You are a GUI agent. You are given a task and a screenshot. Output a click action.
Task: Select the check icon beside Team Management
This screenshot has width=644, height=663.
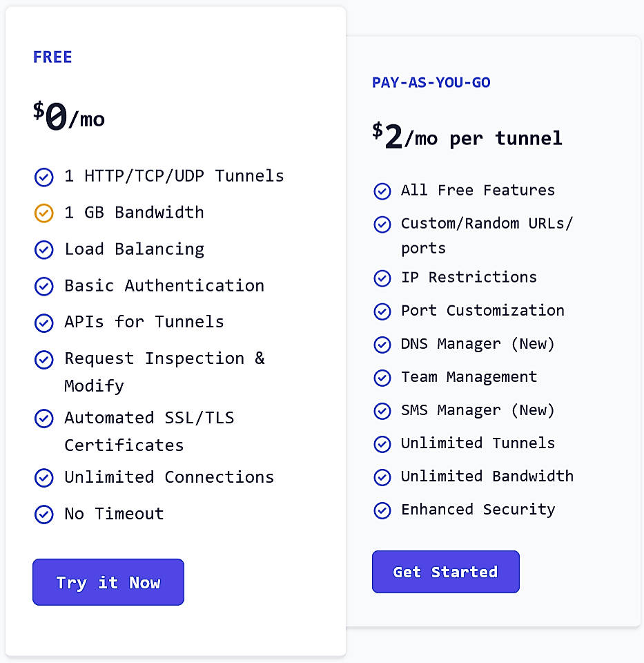(382, 378)
